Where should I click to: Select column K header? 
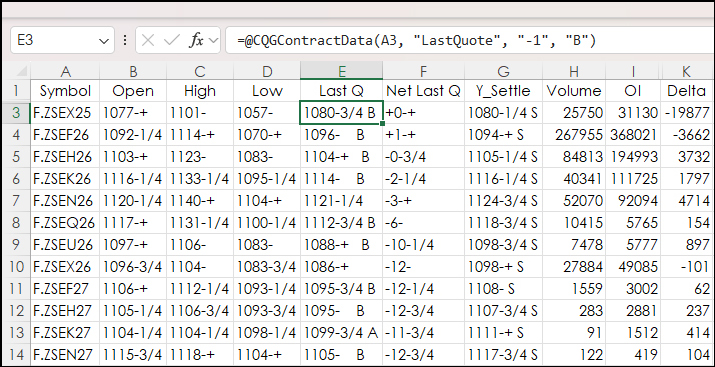point(686,71)
